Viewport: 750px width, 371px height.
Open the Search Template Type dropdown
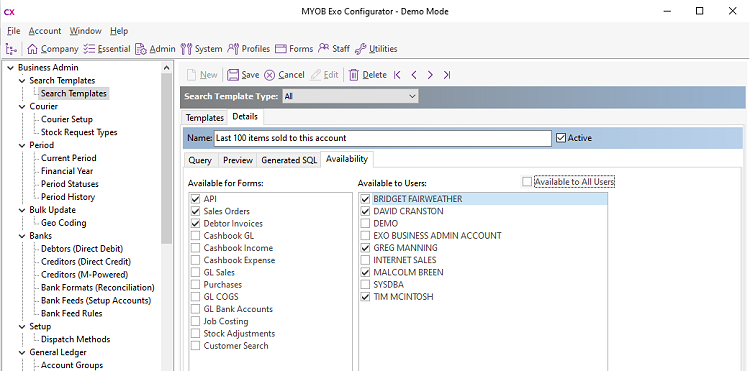350,96
